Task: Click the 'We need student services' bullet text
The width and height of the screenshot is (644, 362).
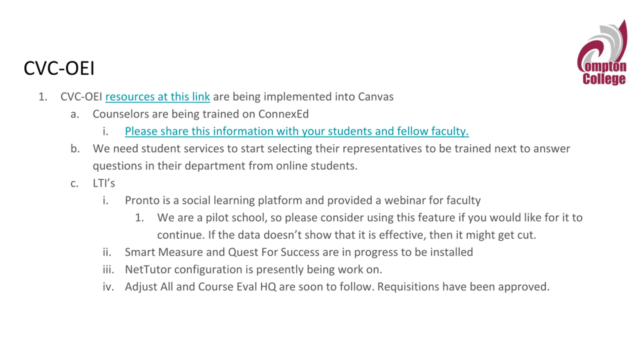Action: pyautogui.click(x=331, y=149)
